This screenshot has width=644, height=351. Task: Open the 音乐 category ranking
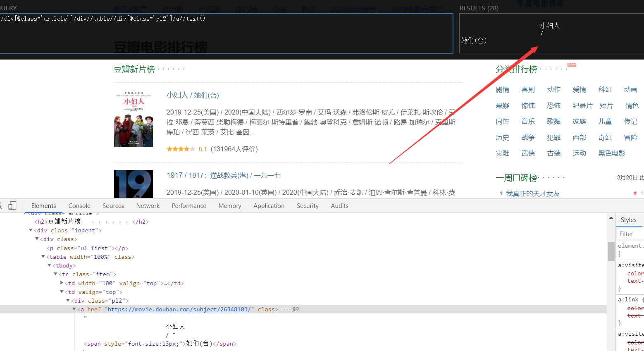coord(528,122)
